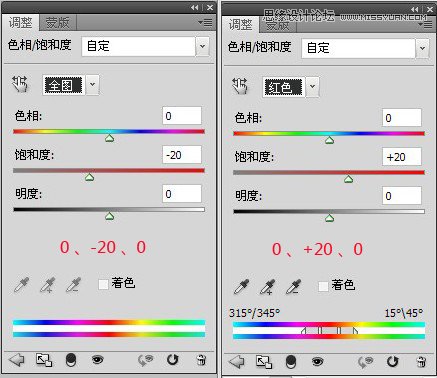Click the 色相 slider handle in left panel
Screen dimensions: 437x378
pos(109,138)
